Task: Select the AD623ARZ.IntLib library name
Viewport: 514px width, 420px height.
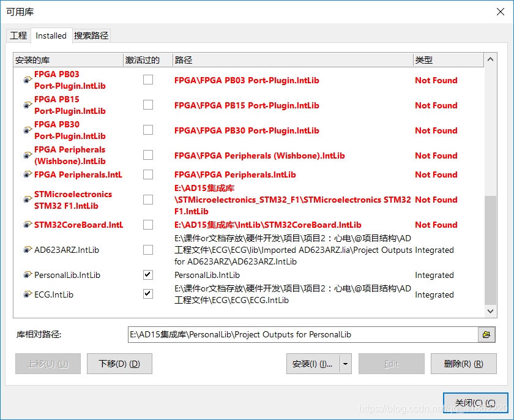Action: click(x=67, y=250)
